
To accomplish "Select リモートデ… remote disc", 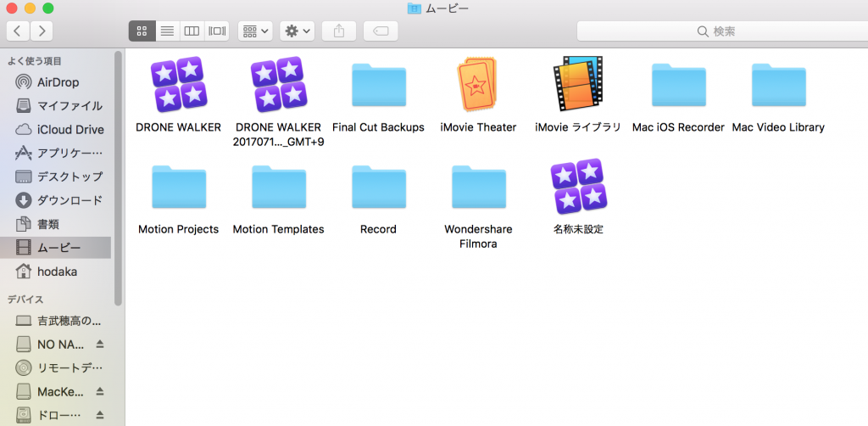I will click(x=55, y=367).
